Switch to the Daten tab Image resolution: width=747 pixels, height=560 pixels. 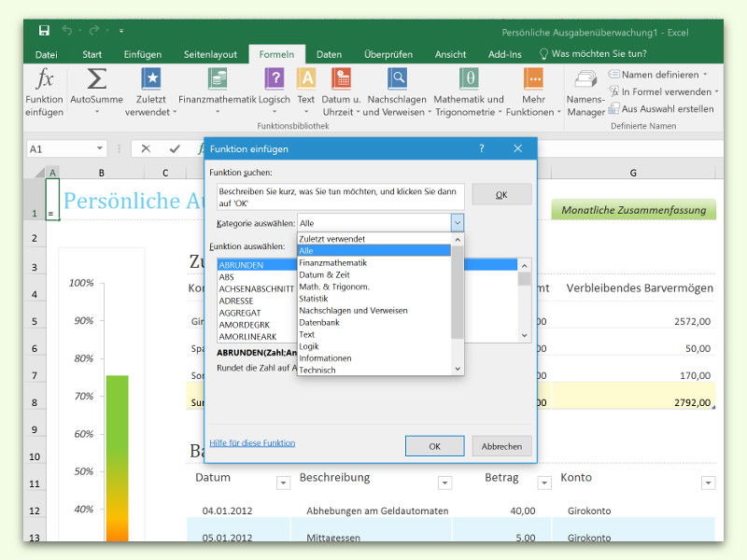(330, 54)
